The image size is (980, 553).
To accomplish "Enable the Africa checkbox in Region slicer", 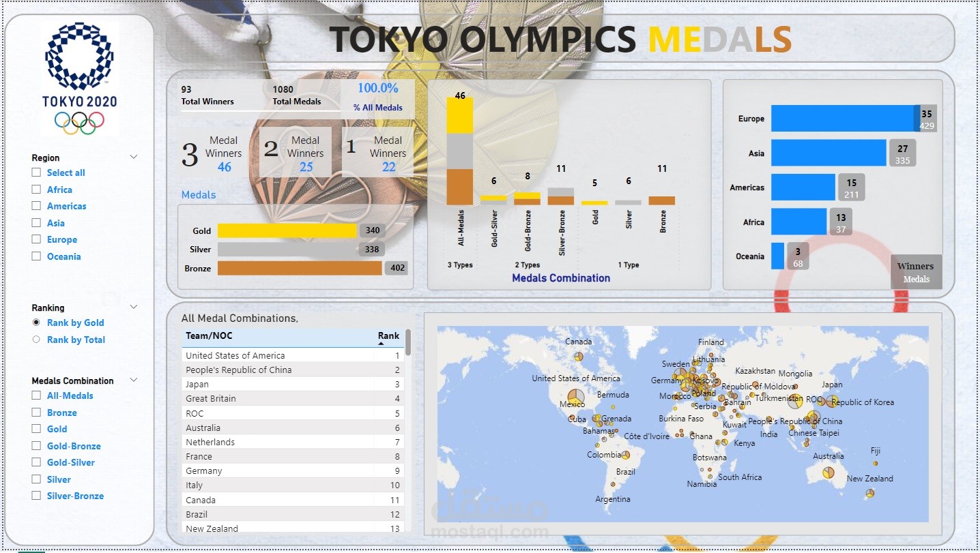I will click(x=35, y=189).
